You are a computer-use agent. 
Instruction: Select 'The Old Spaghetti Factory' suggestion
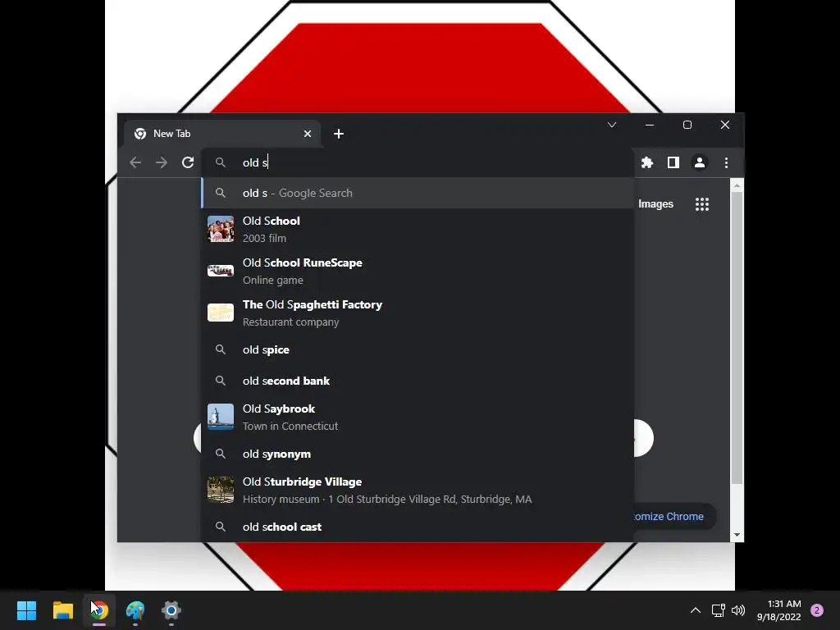(418, 313)
